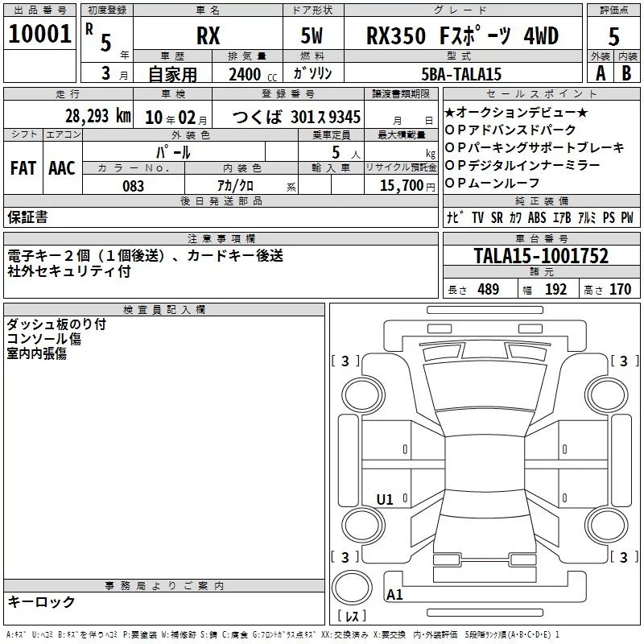Screen dimensions: 644x644
Task: Select the OPムーンルーフ sales point
Action: (x=496, y=183)
